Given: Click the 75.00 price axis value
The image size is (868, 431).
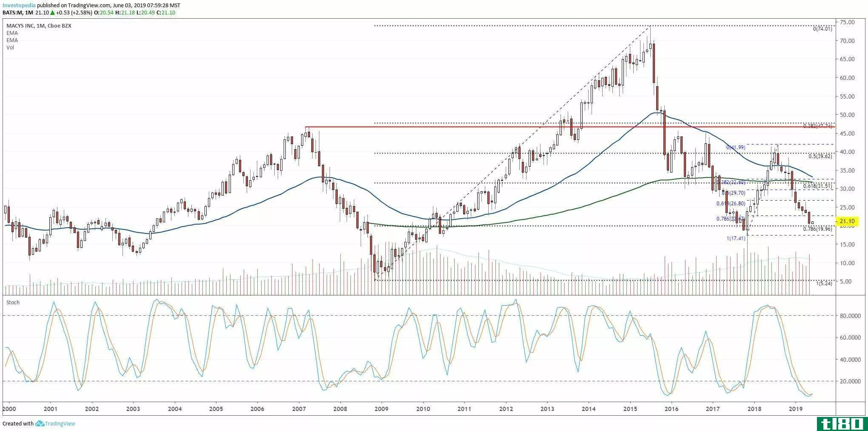Looking at the screenshot, I should pos(847,23).
